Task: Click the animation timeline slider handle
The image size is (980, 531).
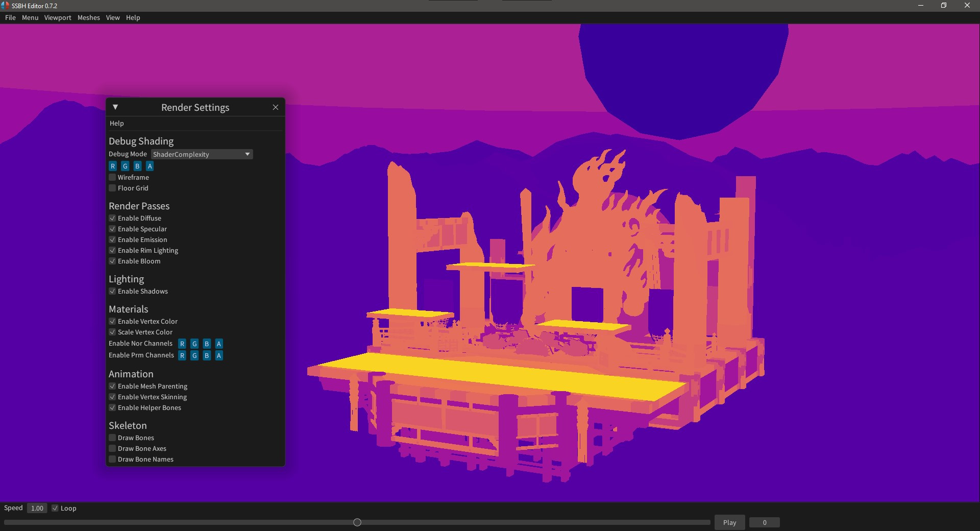Action: point(357,522)
